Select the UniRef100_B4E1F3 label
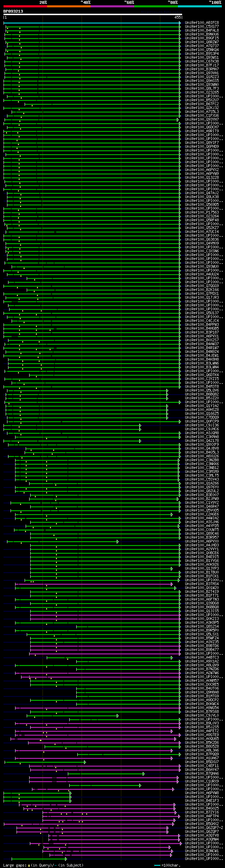Image resolution: width=225 pixels, height=868 pixels. pos(202,801)
